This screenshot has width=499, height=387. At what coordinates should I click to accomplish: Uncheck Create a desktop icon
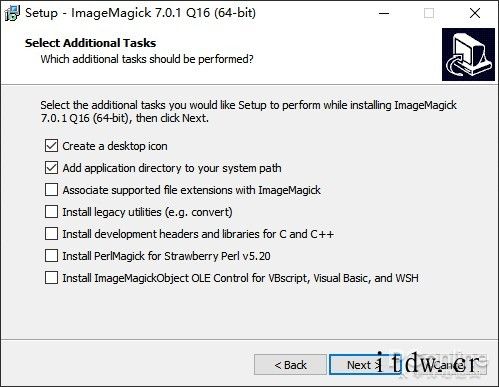(51, 146)
